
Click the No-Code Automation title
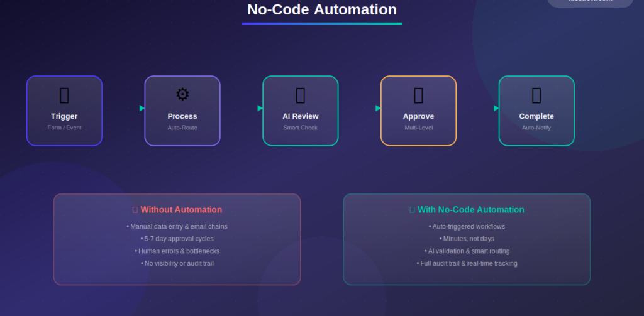point(322,9)
